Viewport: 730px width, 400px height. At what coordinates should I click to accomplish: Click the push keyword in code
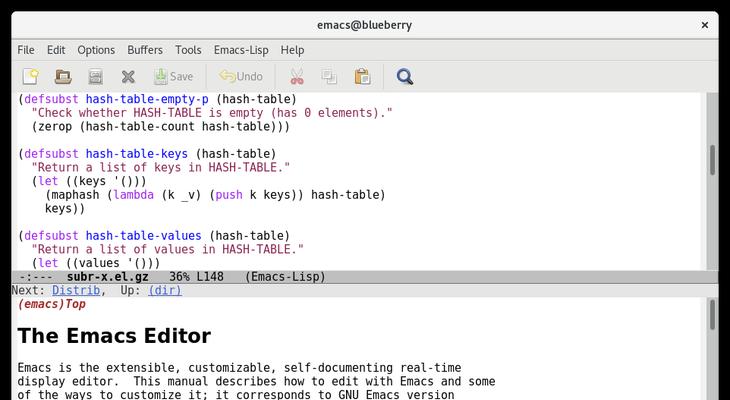click(x=229, y=195)
